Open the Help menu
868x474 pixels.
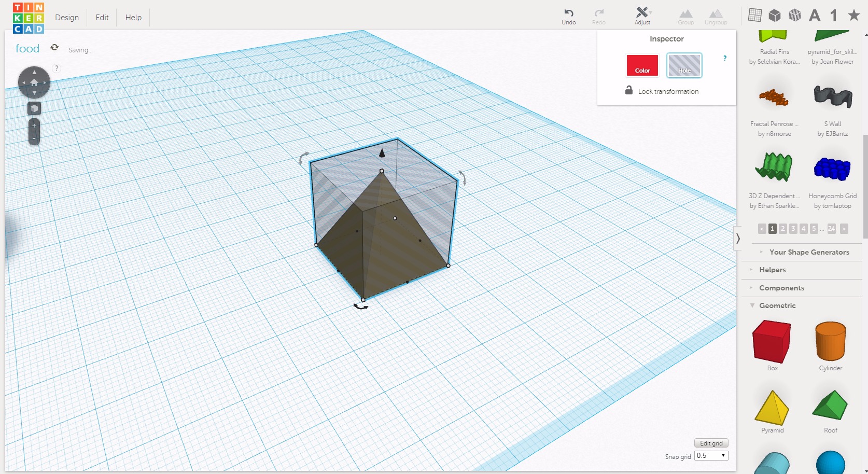click(x=133, y=17)
